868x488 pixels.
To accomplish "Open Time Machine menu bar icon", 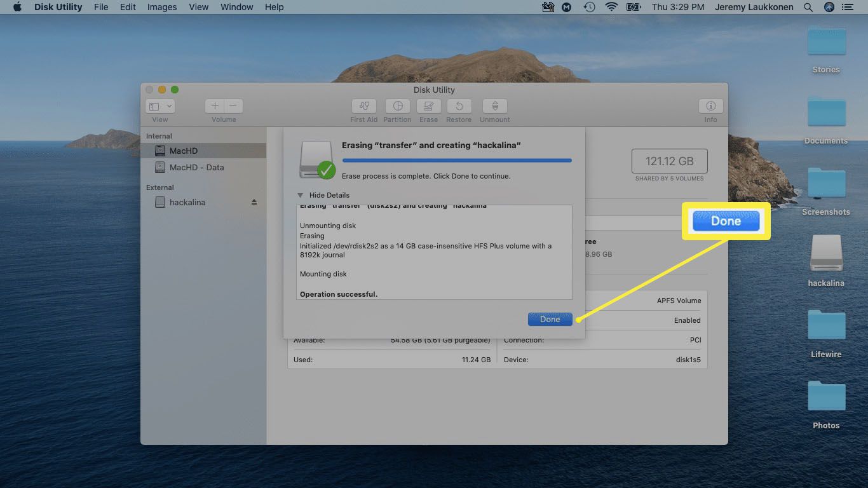I will point(590,7).
